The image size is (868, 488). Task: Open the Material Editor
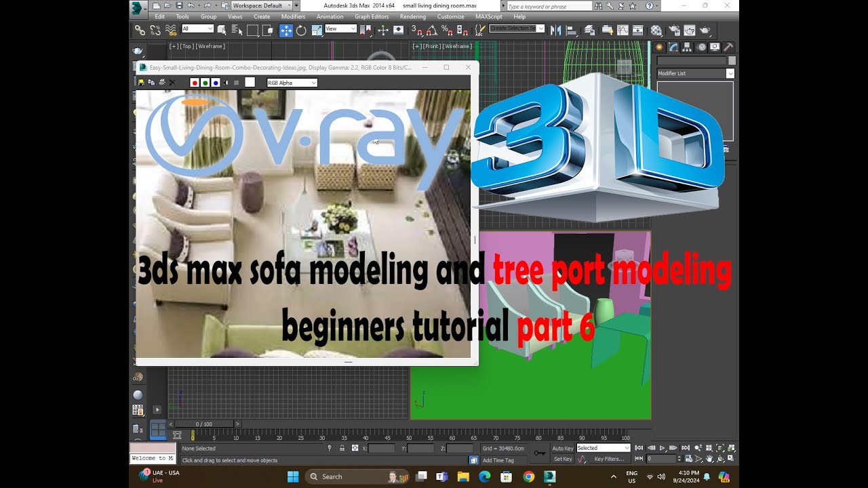point(656,30)
